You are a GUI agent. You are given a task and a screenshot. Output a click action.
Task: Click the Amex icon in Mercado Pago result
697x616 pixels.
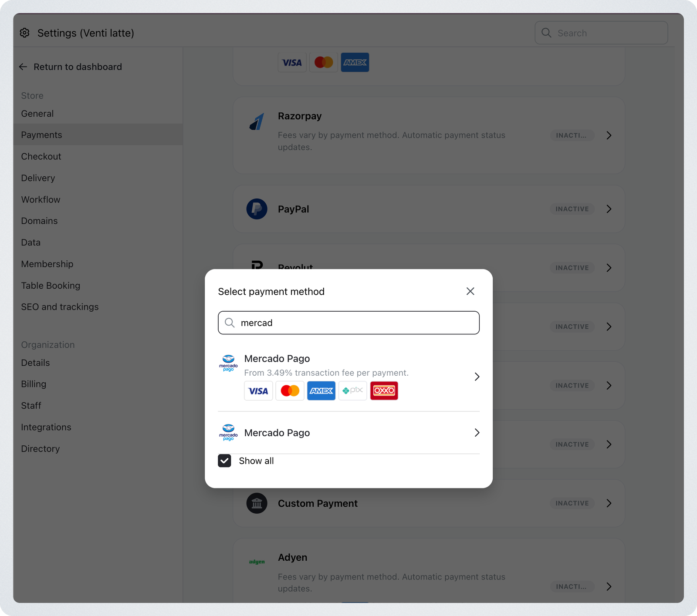click(321, 390)
